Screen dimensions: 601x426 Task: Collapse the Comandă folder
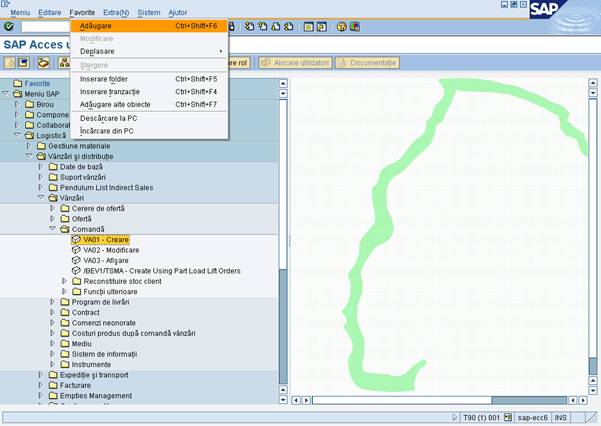point(53,229)
